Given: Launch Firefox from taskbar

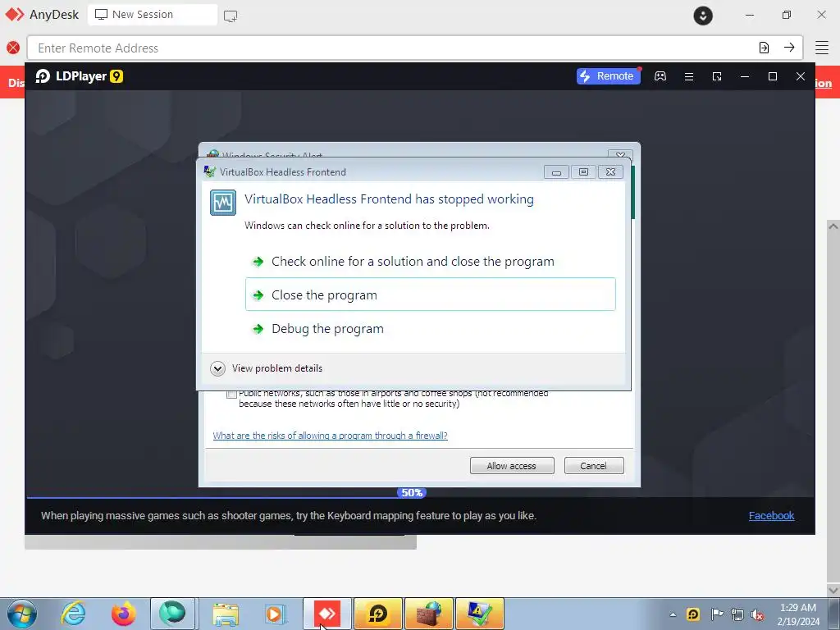Looking at the screenshot, I should 123,614.
